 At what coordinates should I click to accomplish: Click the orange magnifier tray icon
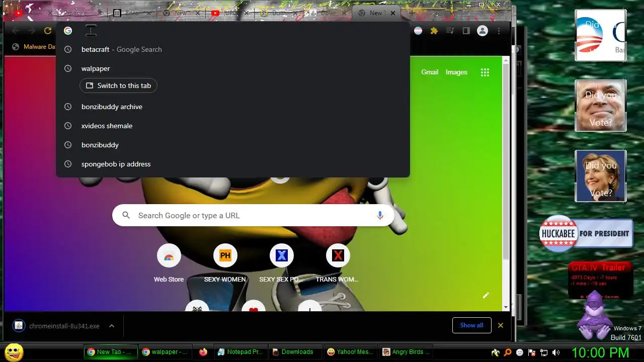[x=508, y=352]
